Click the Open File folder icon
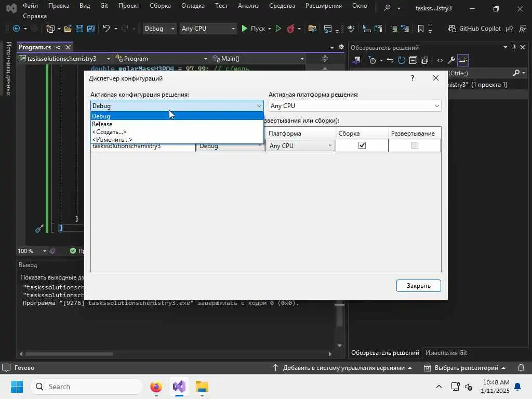Screen dimensions: 532x399 (68, 29)
